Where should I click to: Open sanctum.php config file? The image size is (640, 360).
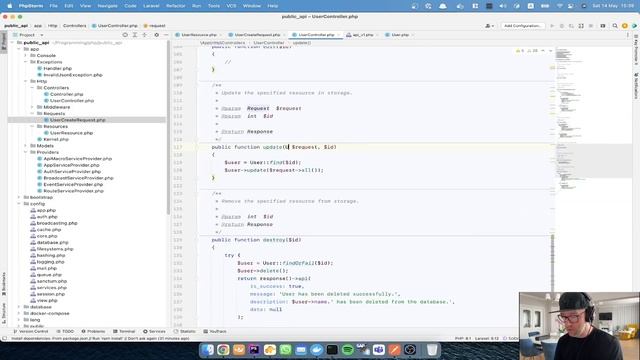coord(49,281)
